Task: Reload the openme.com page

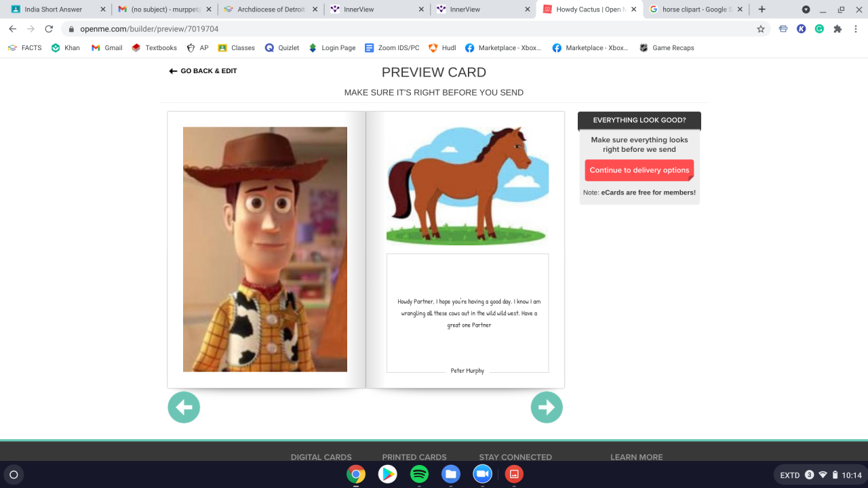Action: pos(49,29)
